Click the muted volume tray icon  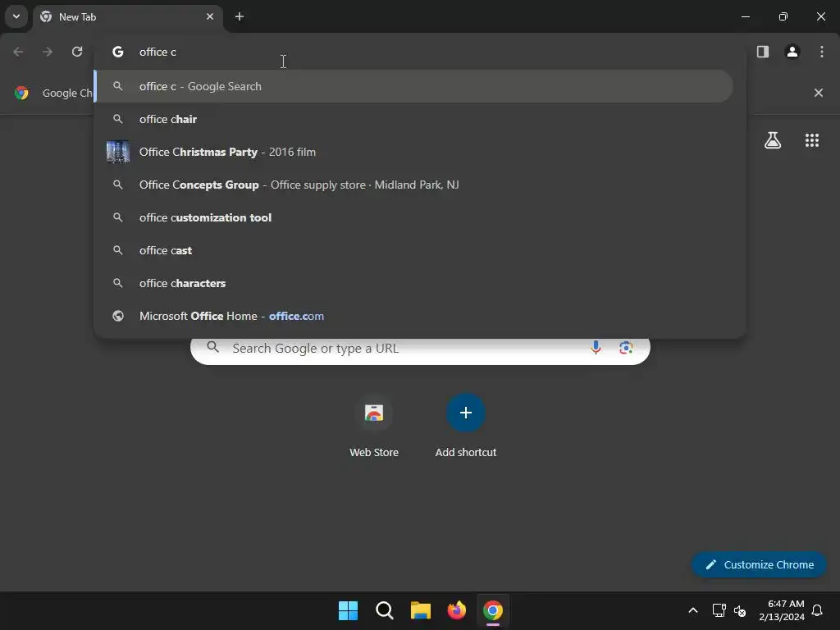click(740, 610)
